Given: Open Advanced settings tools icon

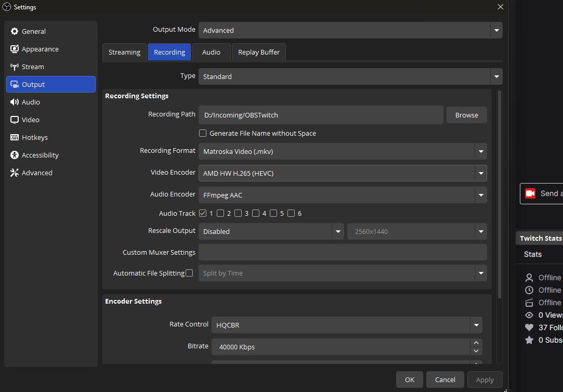Looking at the screenshot, I should pos(15,173).
